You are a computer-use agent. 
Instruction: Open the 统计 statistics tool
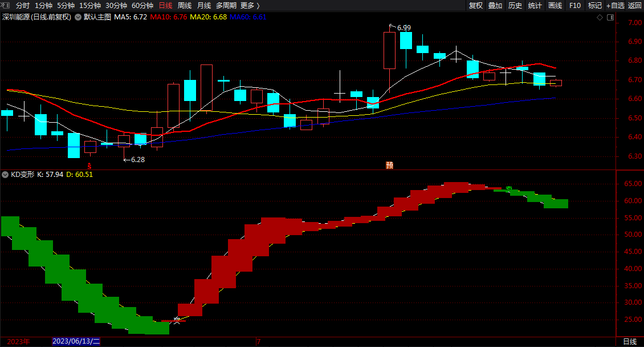click(535, 5)
